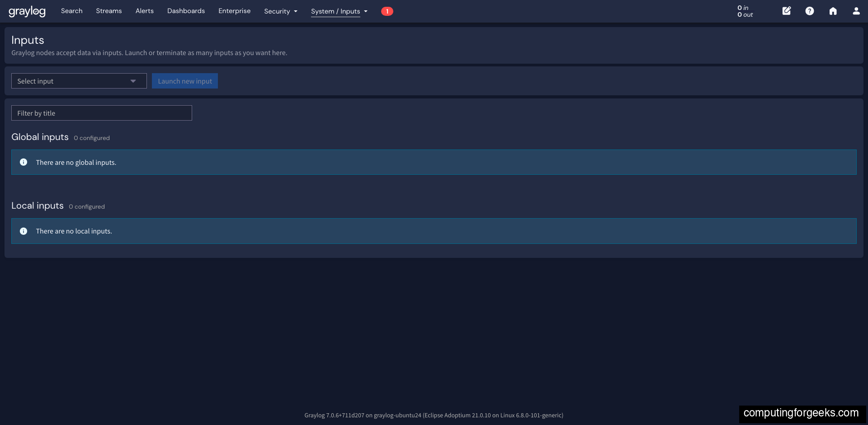This screenshot has width=868, height=425.
Task: Click the Alerts navigation item
Action: click(x=144, y=11)
